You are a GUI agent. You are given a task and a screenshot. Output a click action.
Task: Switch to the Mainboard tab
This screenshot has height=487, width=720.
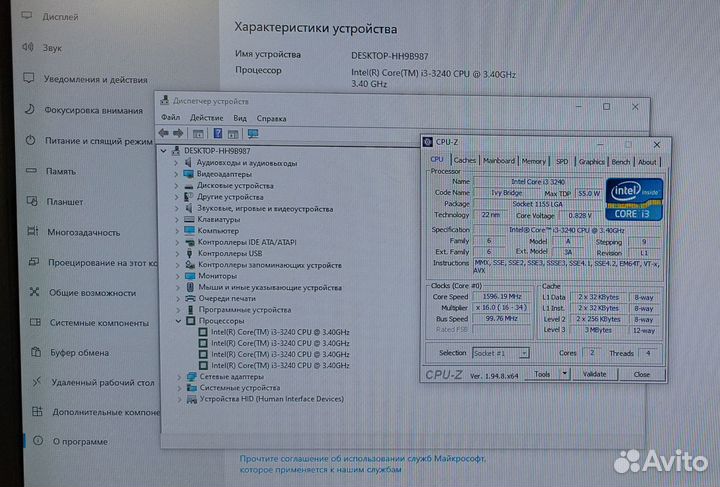pyautogui.click(x=499, y=161)
